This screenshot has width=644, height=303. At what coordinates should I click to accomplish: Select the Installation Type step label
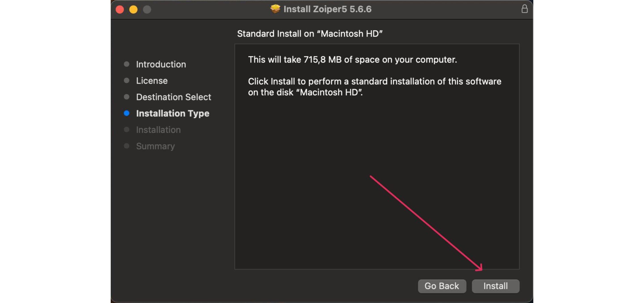(172, 114)
